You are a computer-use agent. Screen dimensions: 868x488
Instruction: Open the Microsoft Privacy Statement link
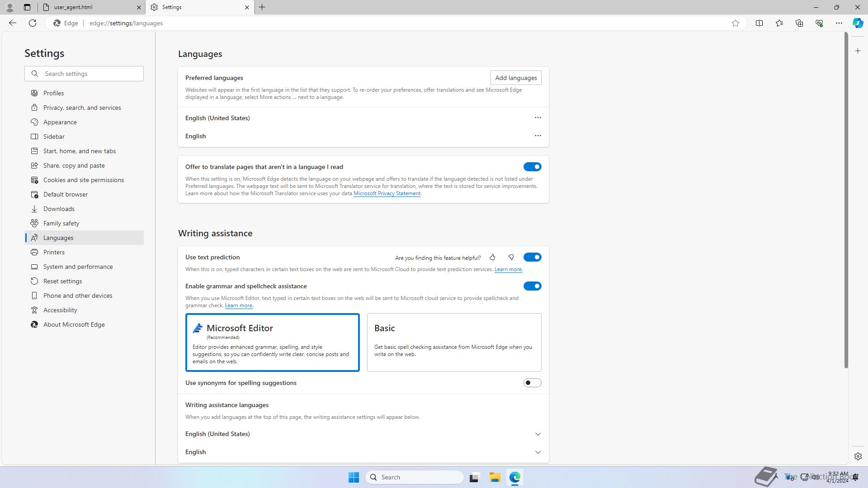tap(387, 193)
